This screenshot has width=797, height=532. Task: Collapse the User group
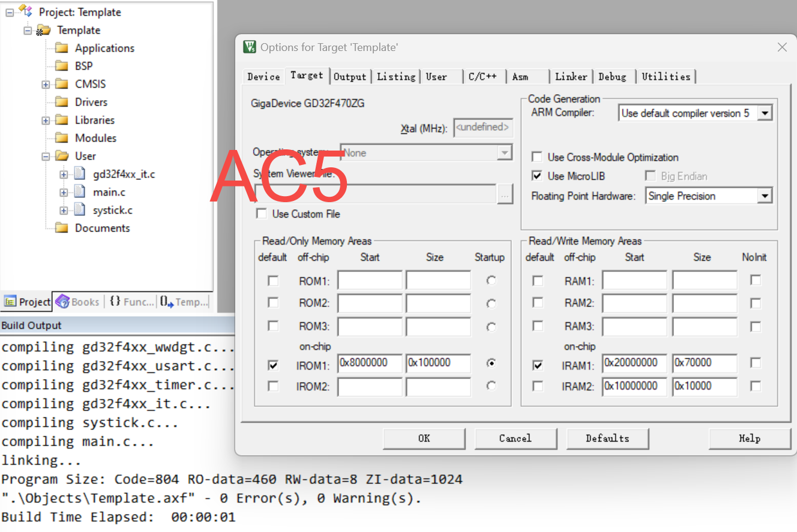pyautogui.click(x=46, y=157)
